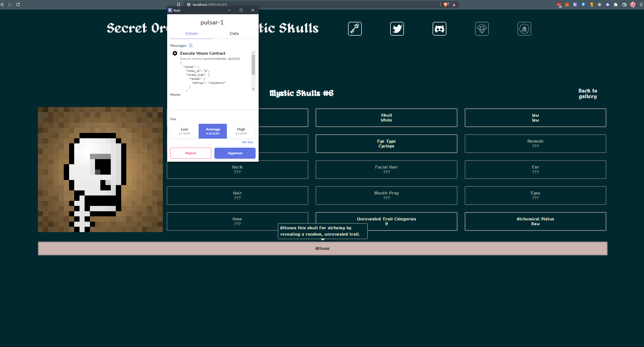
Task: Open the browser hamburger main menu
Action: click(641, 5)
